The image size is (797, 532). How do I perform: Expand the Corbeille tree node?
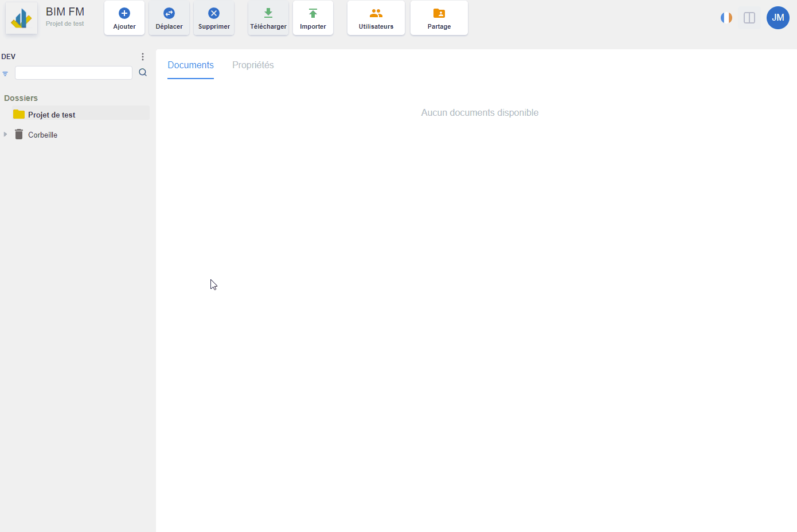[6, 134]
